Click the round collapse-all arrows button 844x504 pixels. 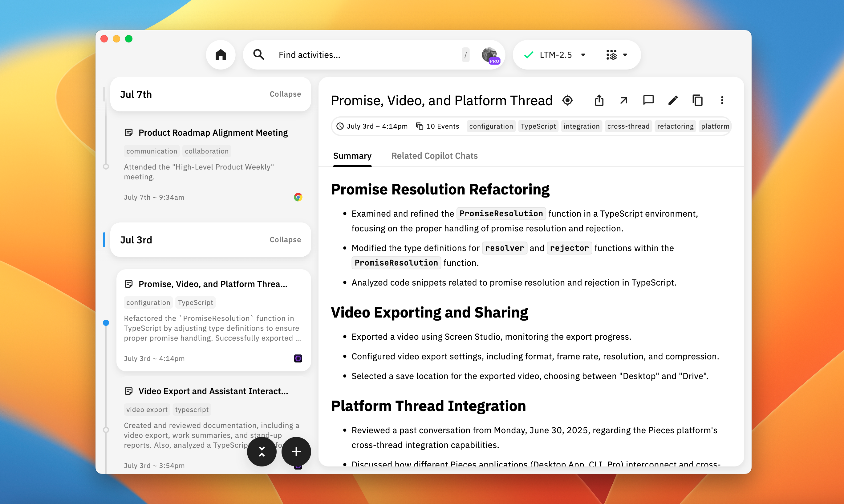pos(262,451)
